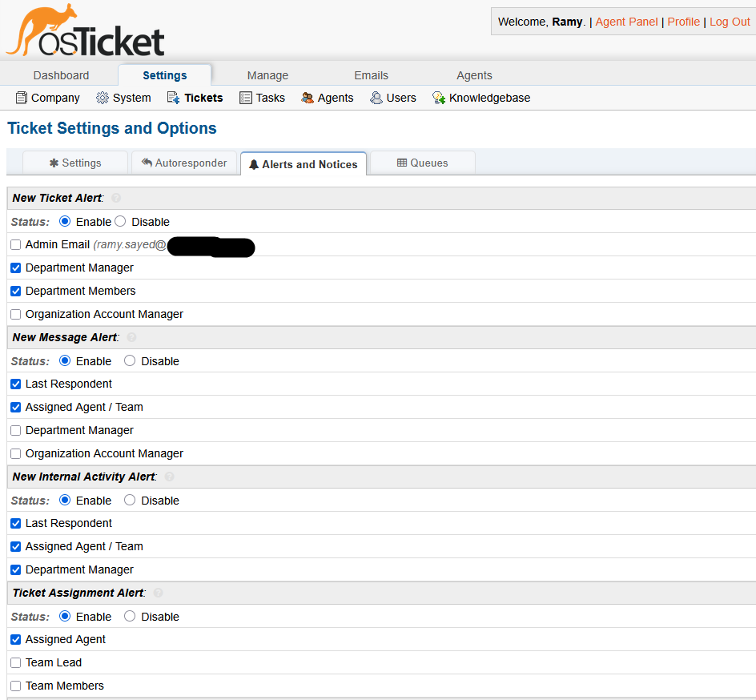The width and height of the screenshot is (756, 700).
Task: Open the Dashboard main menu tab
Action: (61, 75)
